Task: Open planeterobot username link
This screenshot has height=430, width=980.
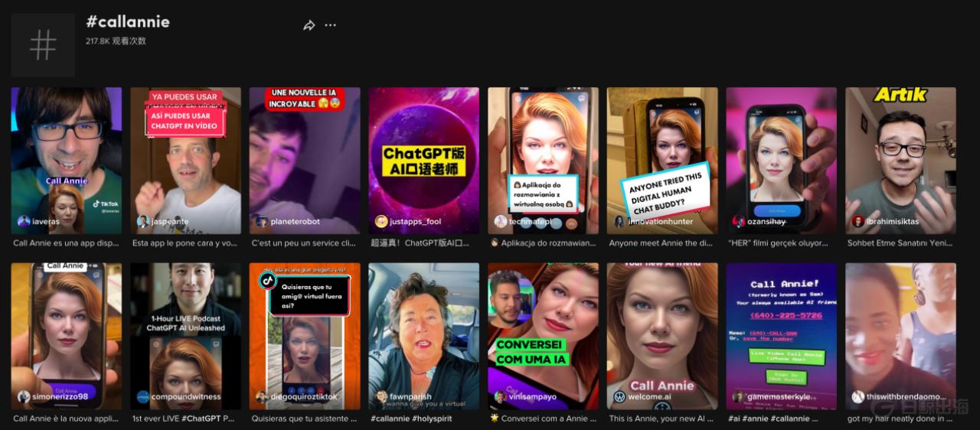Action: tap(296, 222)
